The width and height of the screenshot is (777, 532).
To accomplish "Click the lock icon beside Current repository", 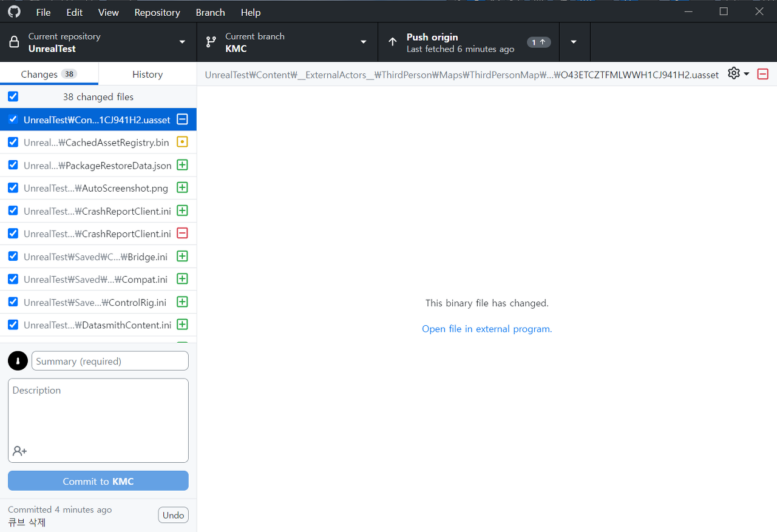I will click(14, 42).
